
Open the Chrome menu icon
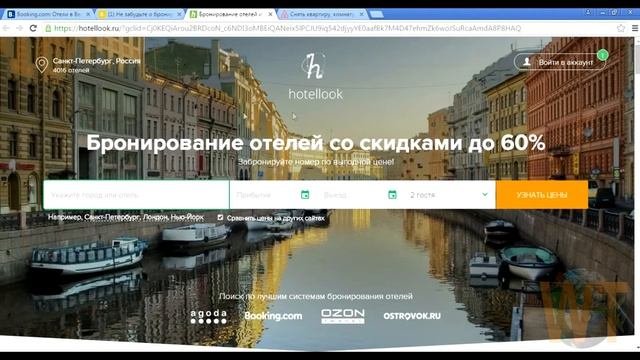(635, 28)
